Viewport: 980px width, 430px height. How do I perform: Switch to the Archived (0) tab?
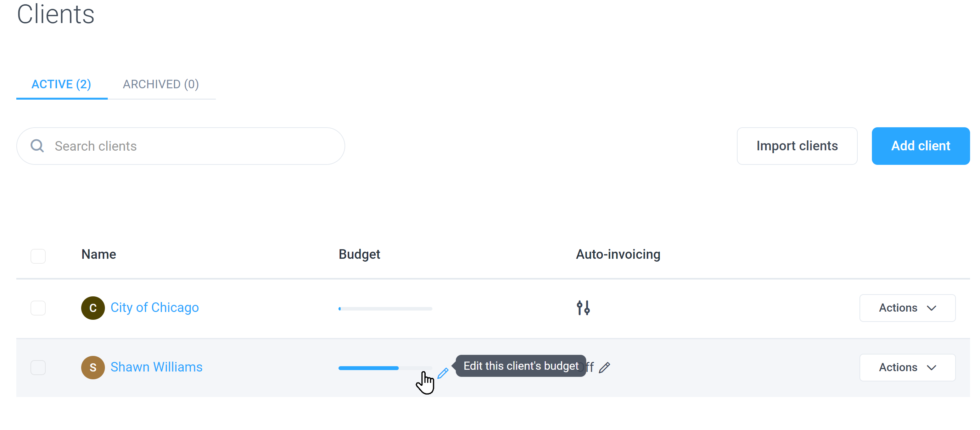pos(161,84)
